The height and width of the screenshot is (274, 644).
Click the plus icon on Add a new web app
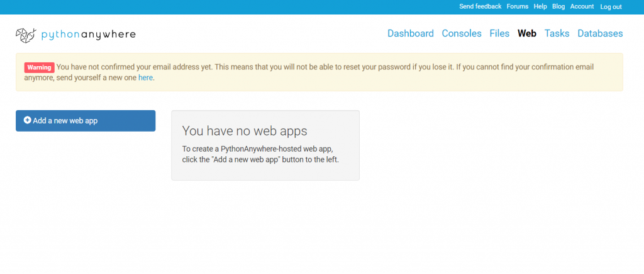[x=28, y=120]
